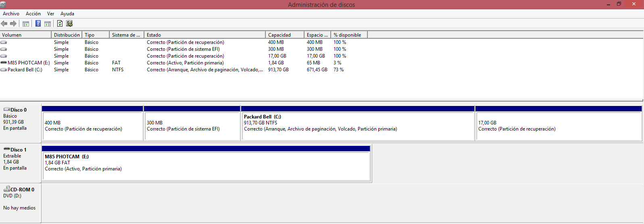Viewport: 644px width, 224px height.
Task: Click drive icon of the 300 MB EFI volume
Action: (x=4, y=49)
